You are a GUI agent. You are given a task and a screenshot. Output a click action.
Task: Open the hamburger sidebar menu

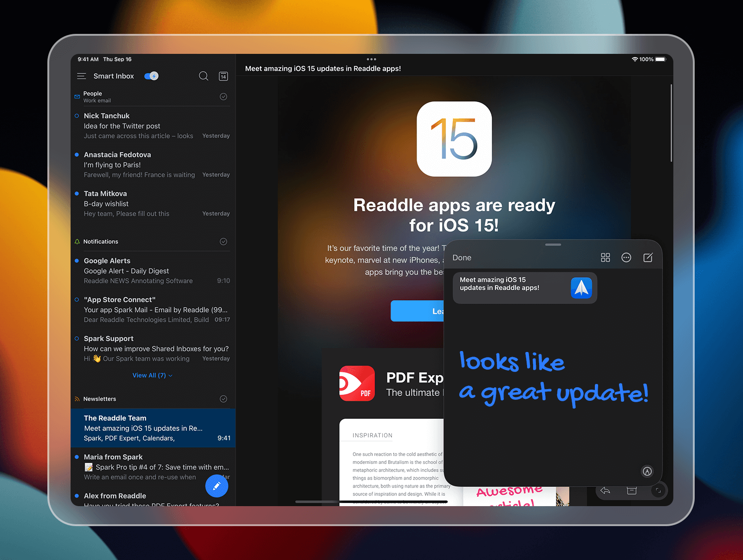[81, 76]
